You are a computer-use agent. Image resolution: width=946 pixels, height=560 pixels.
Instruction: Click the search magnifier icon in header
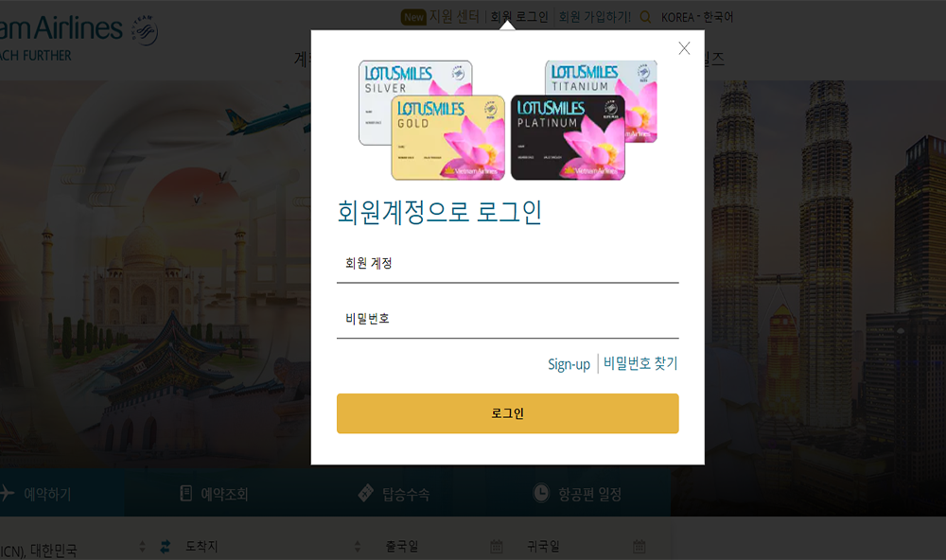point(645,17)
